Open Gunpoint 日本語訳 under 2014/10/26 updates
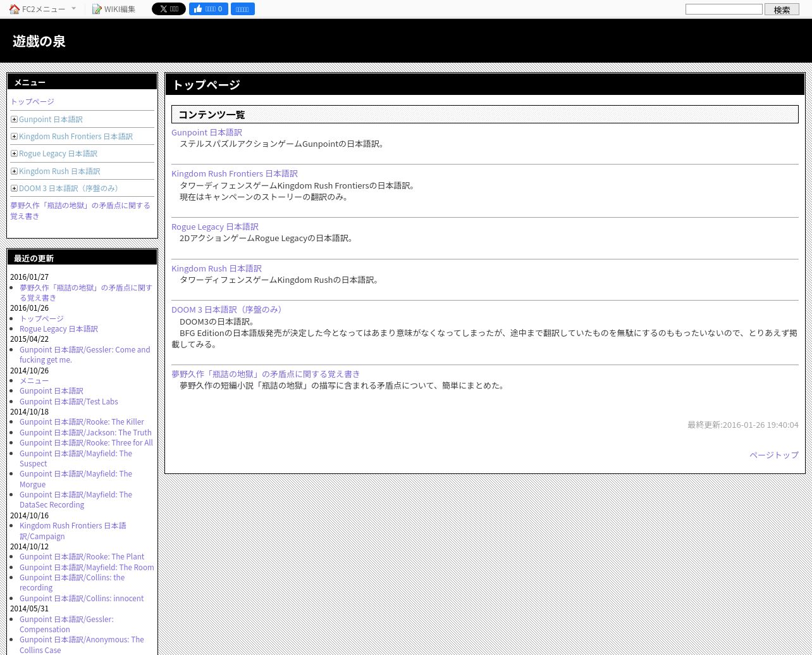 [x=51, y=390]
